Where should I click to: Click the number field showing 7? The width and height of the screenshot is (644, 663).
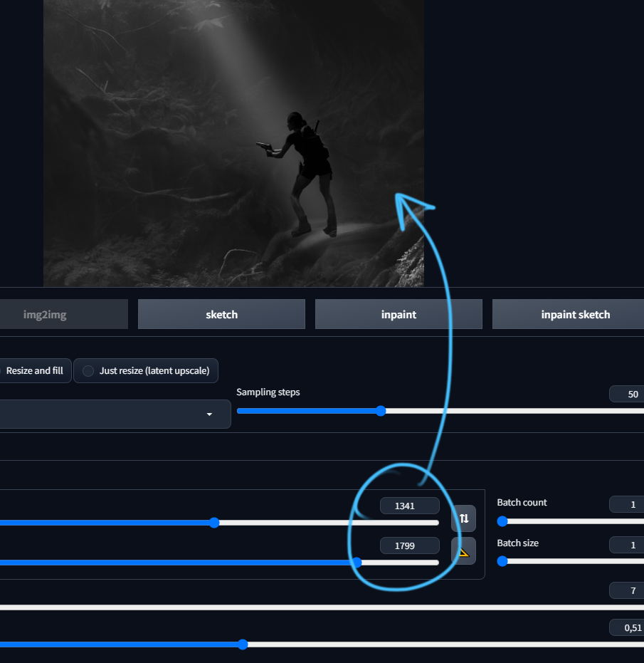click(627, 590)
